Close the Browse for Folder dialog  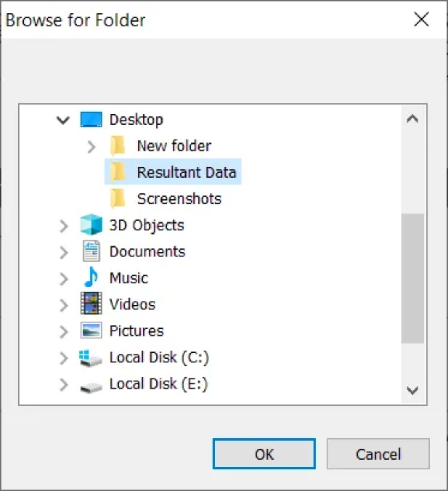[x=422, y=19]
